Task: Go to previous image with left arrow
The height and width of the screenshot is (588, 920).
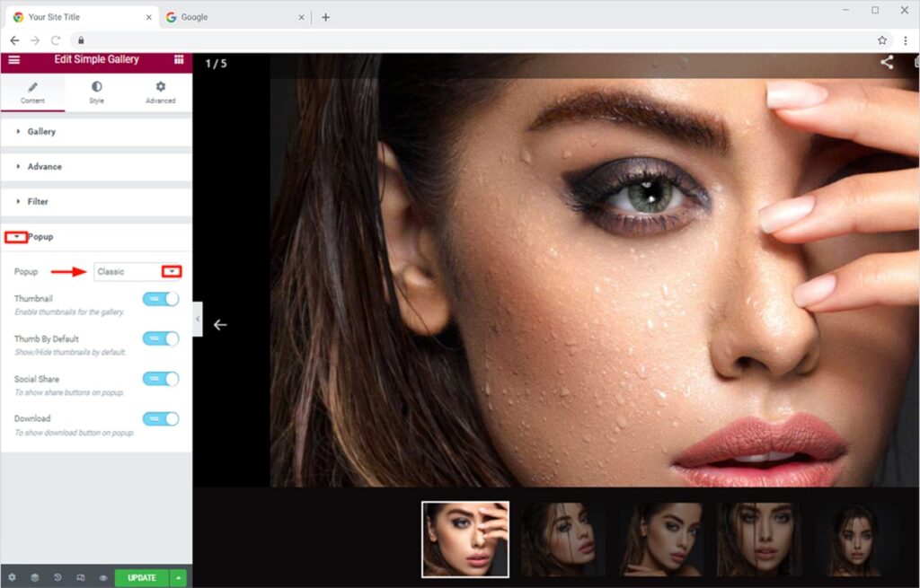Action: click(x=220, y=324)
